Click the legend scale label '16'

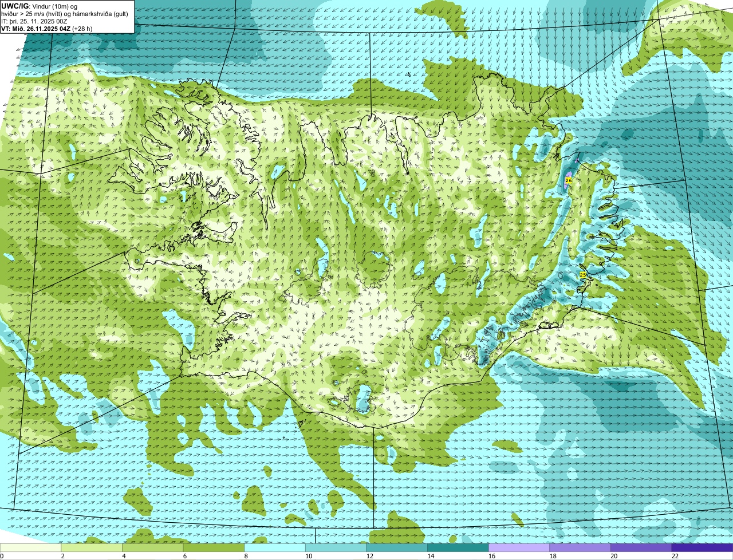point(492,556)
